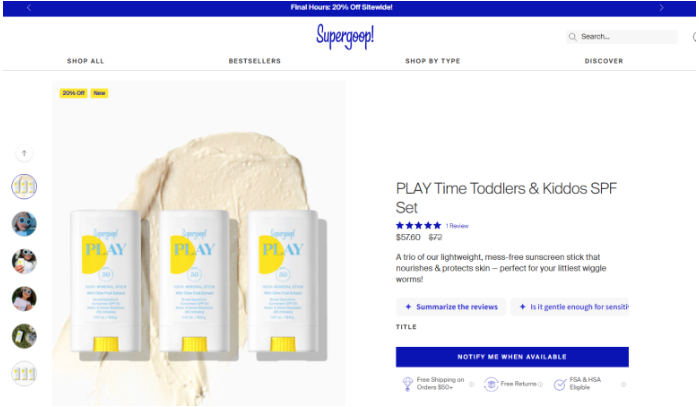
Task: Click the previous announcement arrow in banner
Action: click(x=29, y=8)
